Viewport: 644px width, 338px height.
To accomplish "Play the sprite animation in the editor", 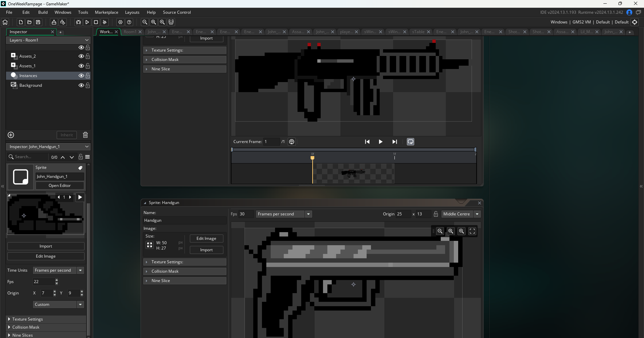I will (380, 142).
